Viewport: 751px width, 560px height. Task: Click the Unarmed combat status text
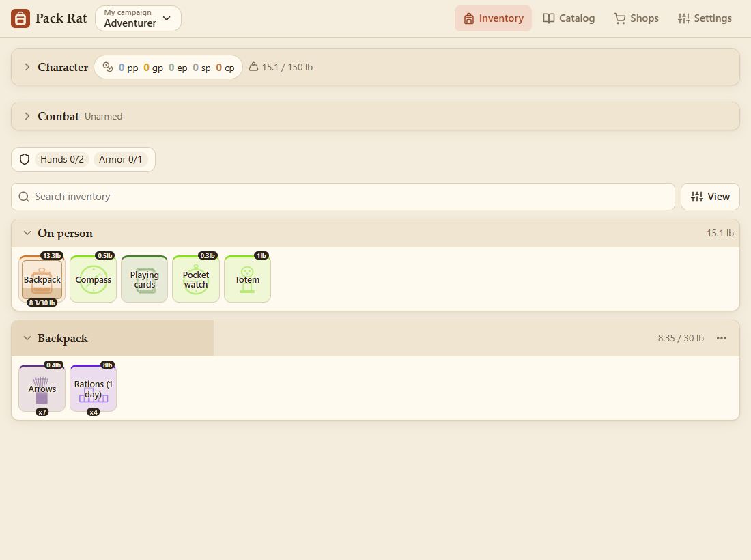[104, 116]
